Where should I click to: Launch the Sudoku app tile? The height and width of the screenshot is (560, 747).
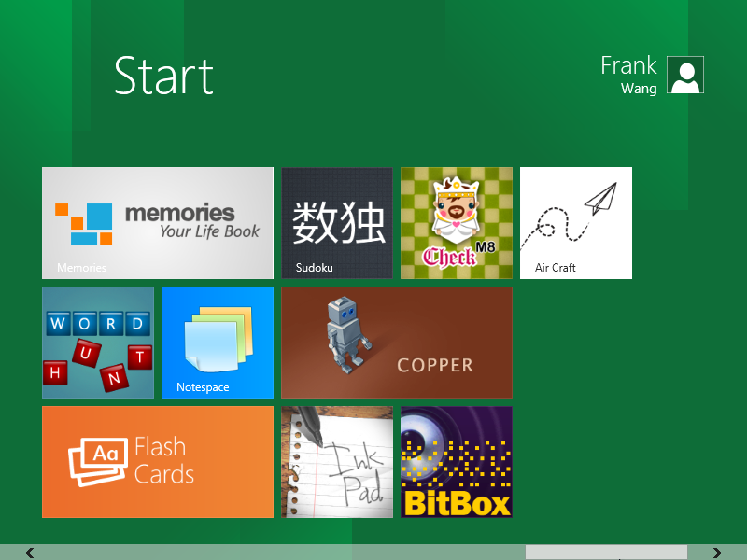coord(337,223)
